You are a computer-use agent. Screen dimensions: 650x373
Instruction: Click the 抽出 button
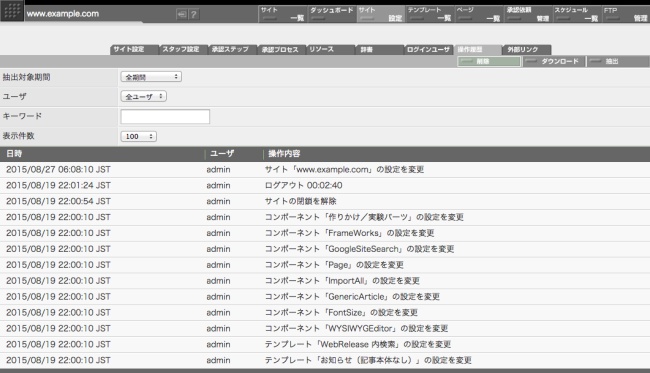[618, 61]
